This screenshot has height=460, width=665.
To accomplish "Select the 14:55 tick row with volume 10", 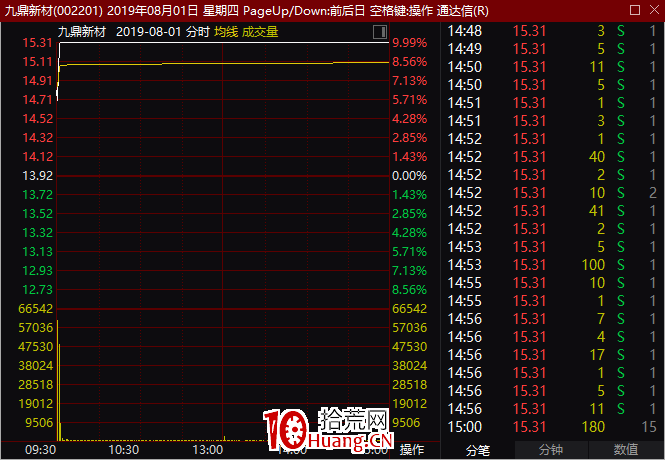I will pos(553,283).
